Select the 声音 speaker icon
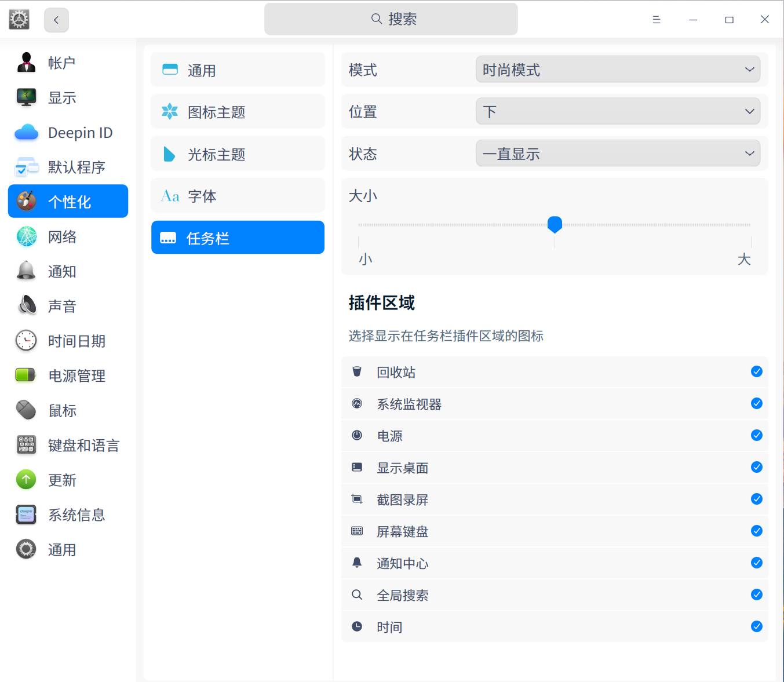Image resolution: width=784 pixels, height=682 pixels. [x=26, y=306]
